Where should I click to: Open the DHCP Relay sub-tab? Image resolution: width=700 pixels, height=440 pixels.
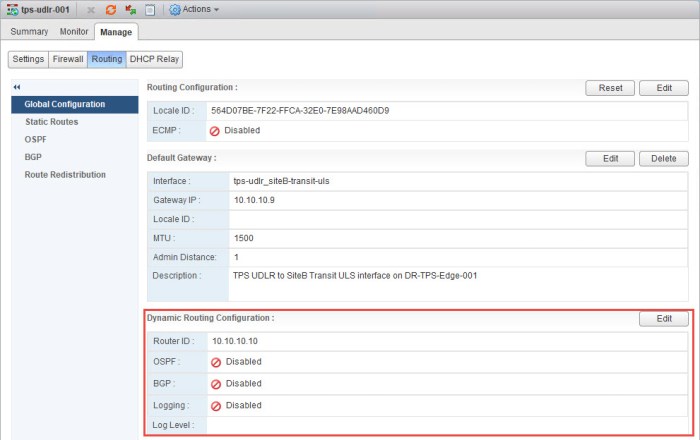155,59
